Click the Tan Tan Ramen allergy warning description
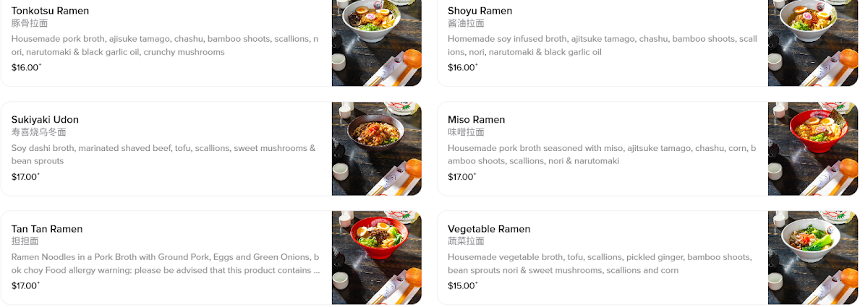This screenshot has width=868, height=307. click(165, 264)
